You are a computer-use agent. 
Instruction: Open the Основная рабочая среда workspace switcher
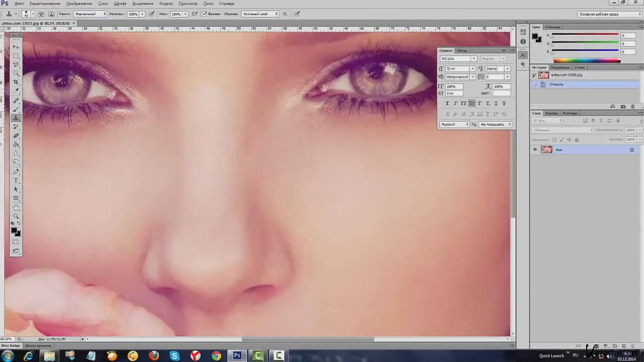[609, 14]
